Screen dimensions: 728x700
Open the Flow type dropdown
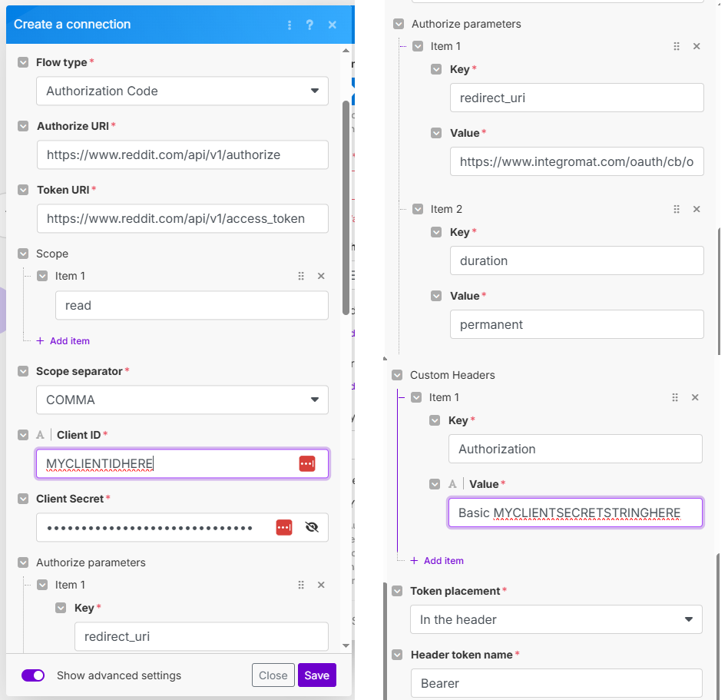point(182,91)
